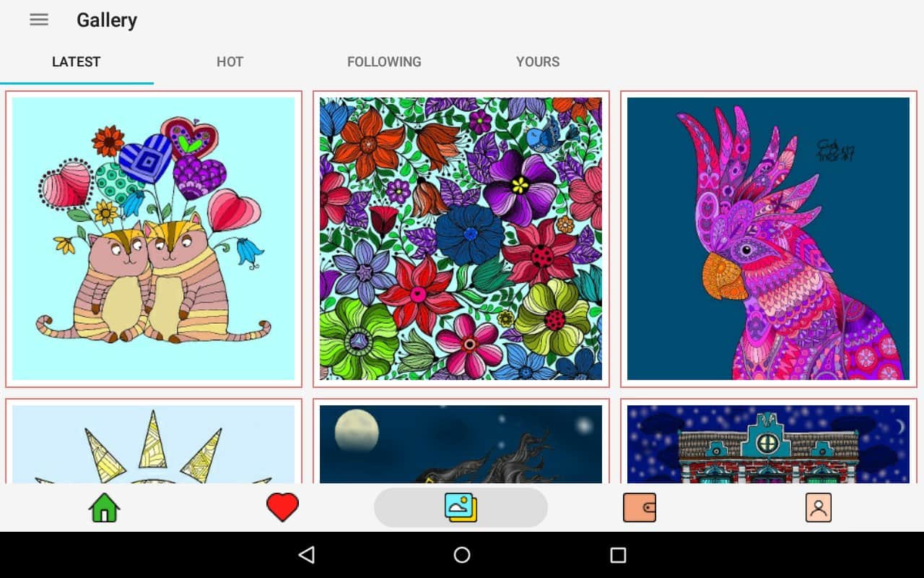Open favorites with the red heart icon
Viewport: 924px width, 578px height.
(x=282, y=507)
